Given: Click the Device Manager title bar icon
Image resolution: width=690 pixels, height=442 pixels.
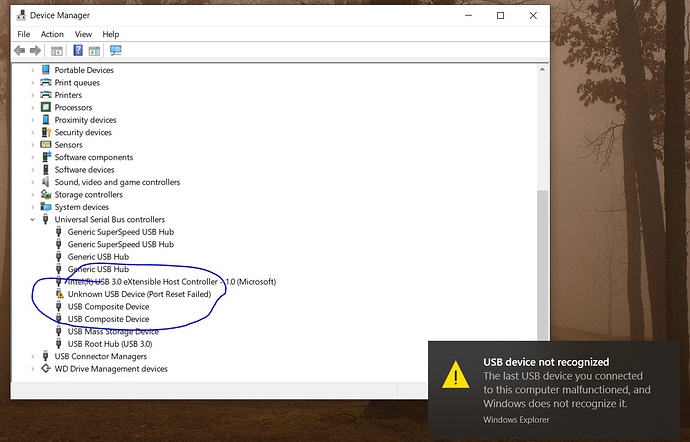Looking at the screenshot, I should [21, 15].
